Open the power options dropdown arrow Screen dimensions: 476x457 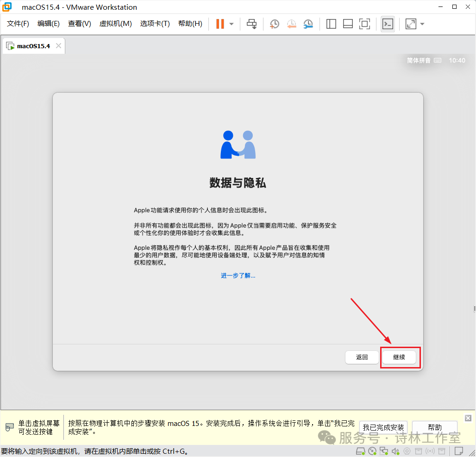click(x=232, y=24)
